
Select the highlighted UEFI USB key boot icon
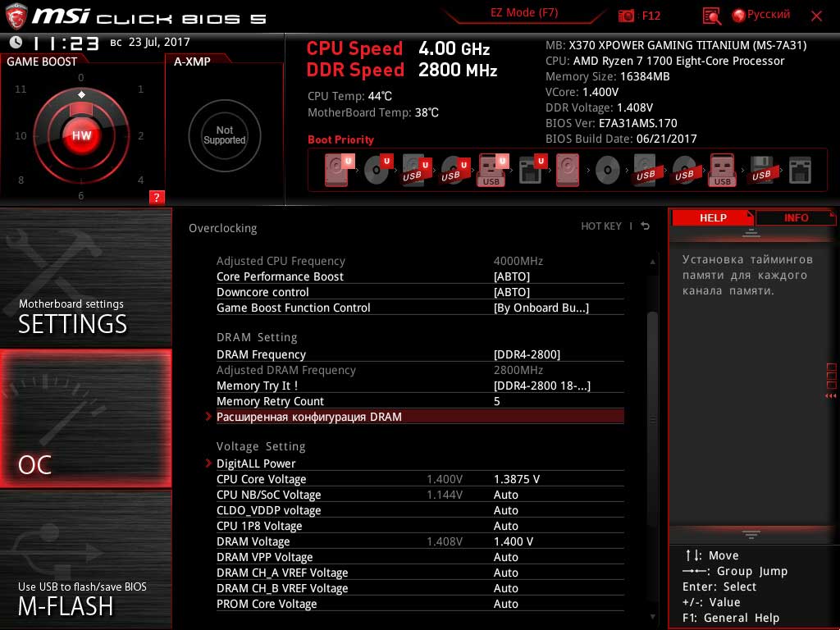pyautogui.click(x=492, y=170)
